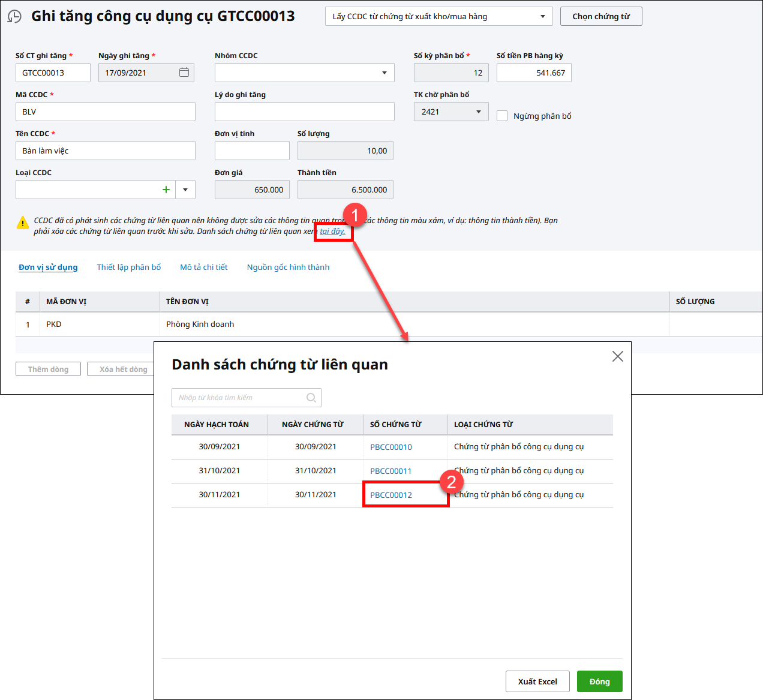The image size is (763, 700).
Task: Close the Danh sách chứng từ liên quan popup
Action: (x=617, y=356)
